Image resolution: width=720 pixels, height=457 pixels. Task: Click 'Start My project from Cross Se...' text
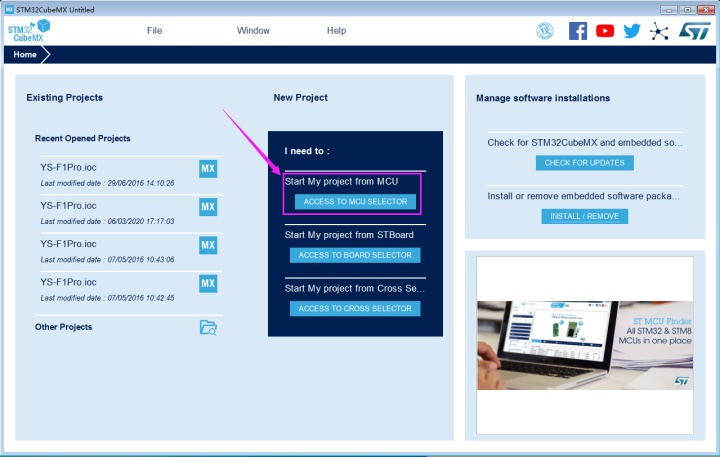tap(354, 288)
